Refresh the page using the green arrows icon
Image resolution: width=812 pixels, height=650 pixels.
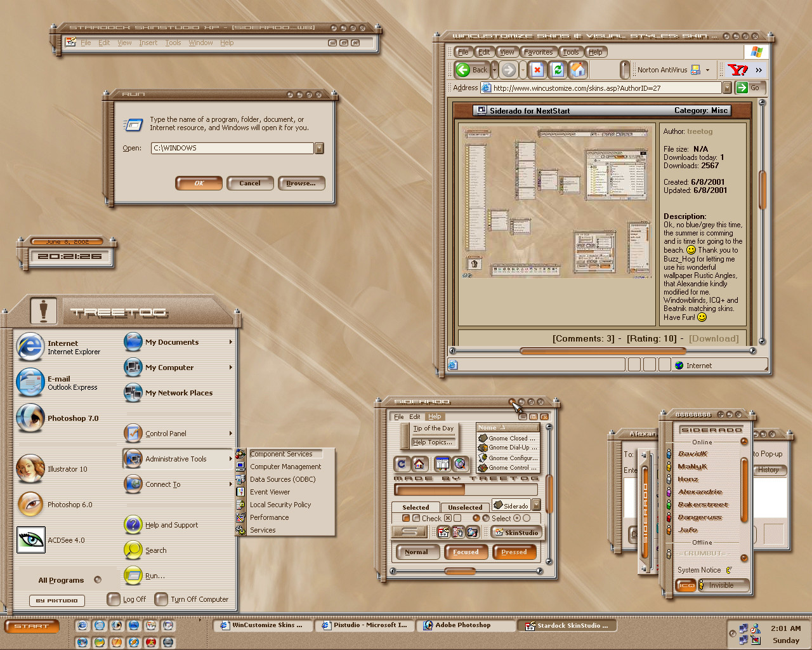(558, 70)
